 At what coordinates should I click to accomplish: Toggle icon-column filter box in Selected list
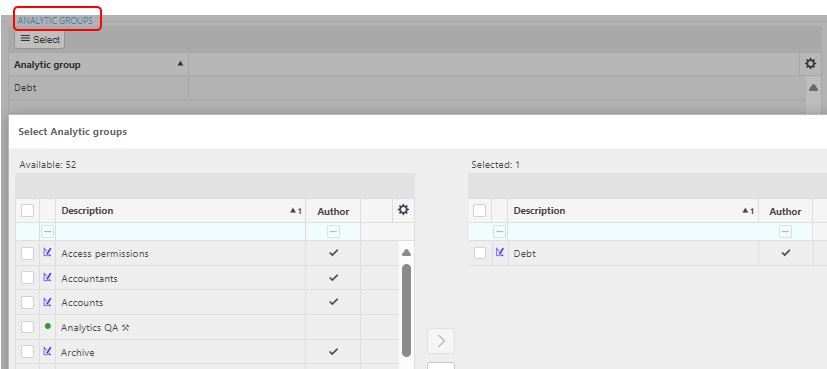point(499,231)
